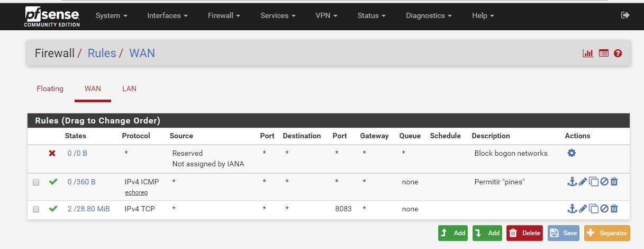Viewport: 644px width, 249px height.
Task: Expand the System dropdown menu
Action: coord(111,15)
